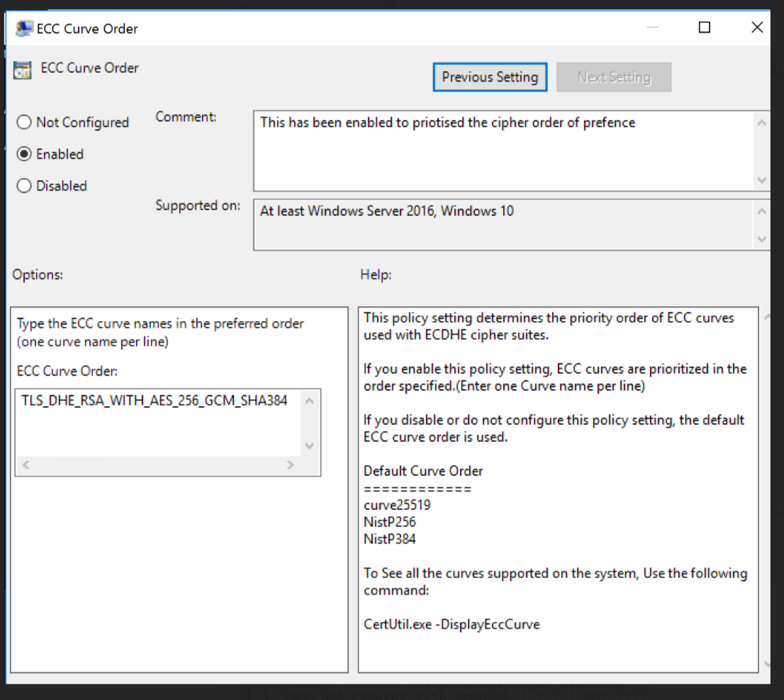Viewport: 784px width, 700px height.
Task: Click the policy setting icon beside ECC Curve Order
Action: [x=23, y=69]
